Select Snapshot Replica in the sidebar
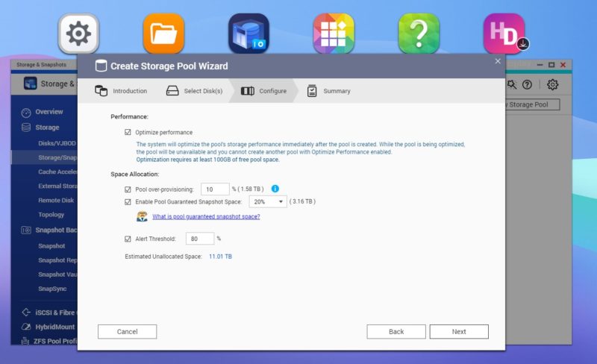The image size is (597, 364). pyautogui.click(x=58, y=260)
